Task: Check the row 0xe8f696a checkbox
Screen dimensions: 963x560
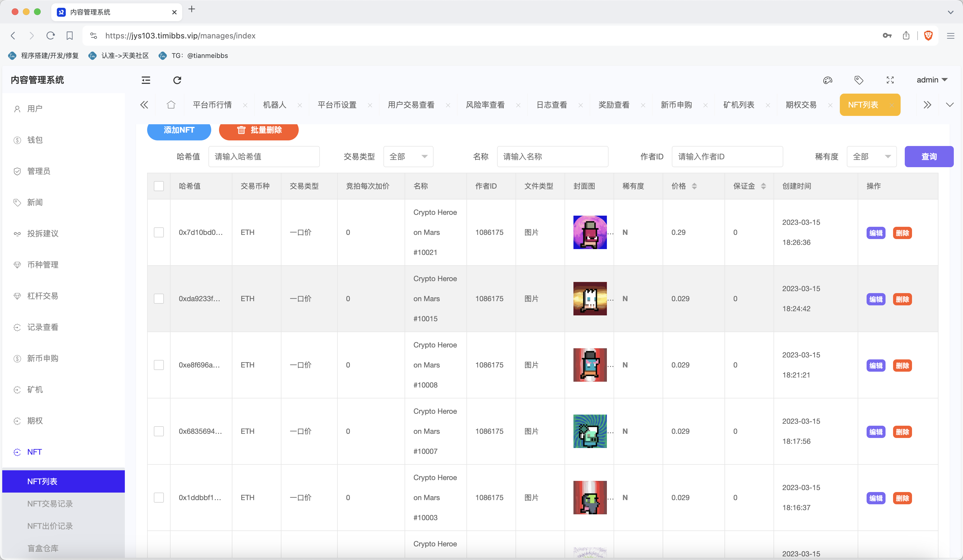Action: 159,365
